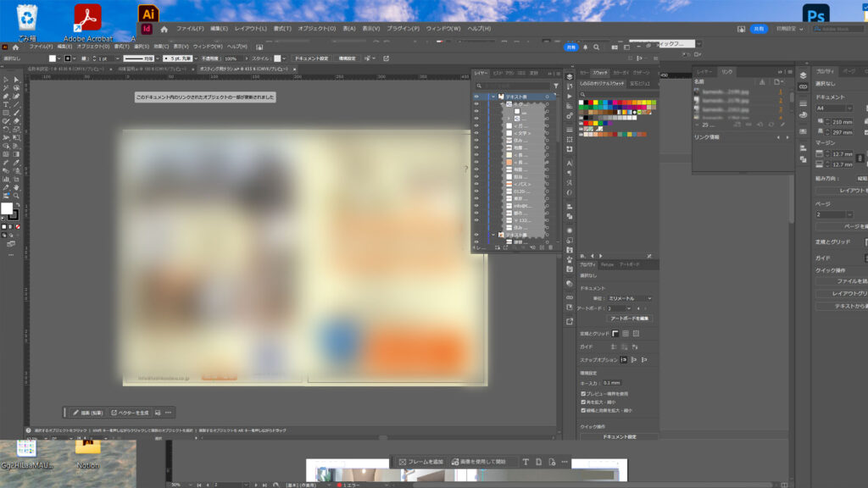The image size is (868, 488).
Task: Toggle visibility of the 0120 layer item
Action: [476, 191]
